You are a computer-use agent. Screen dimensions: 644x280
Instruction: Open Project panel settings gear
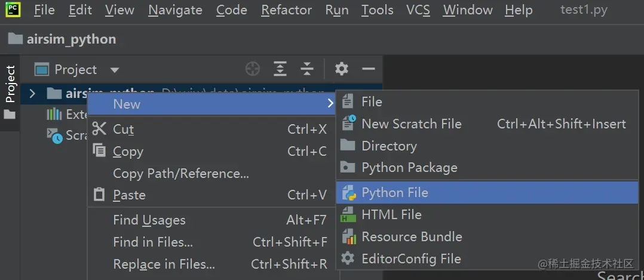pos(342,69)
